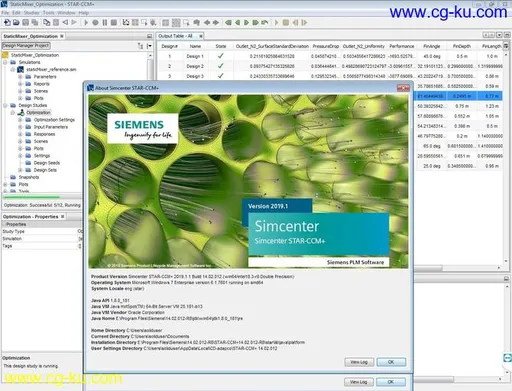Click the green play forward arrow icon
512x391 pixels.
[246, 22]
